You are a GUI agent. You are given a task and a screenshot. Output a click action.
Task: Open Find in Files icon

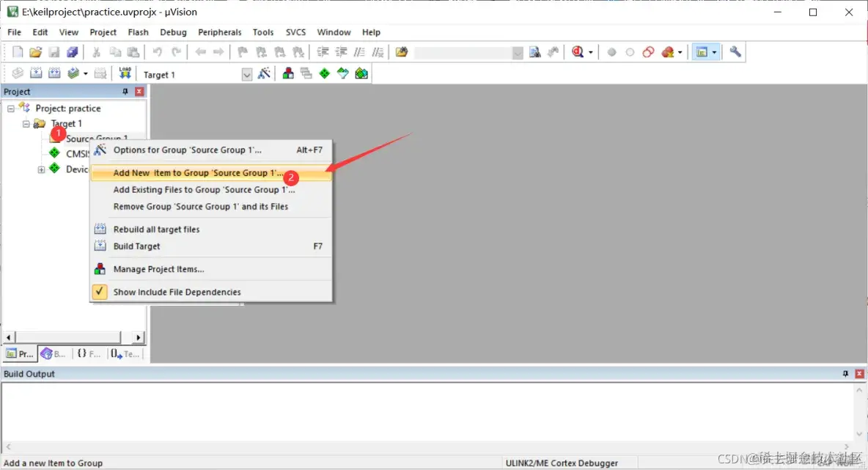[401, 52]
